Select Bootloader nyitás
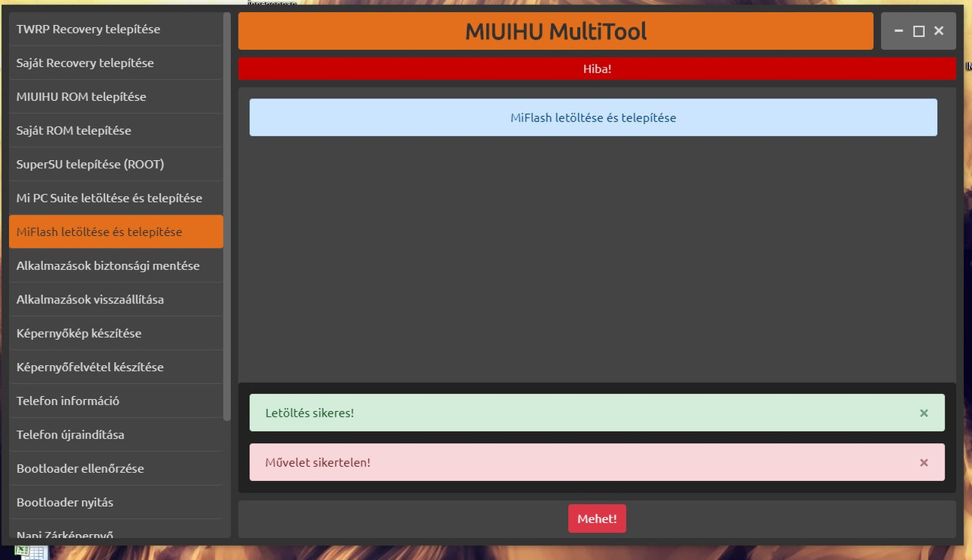Image resolution: width=972 pixels, height=560 pixels. tap(116, 502)
